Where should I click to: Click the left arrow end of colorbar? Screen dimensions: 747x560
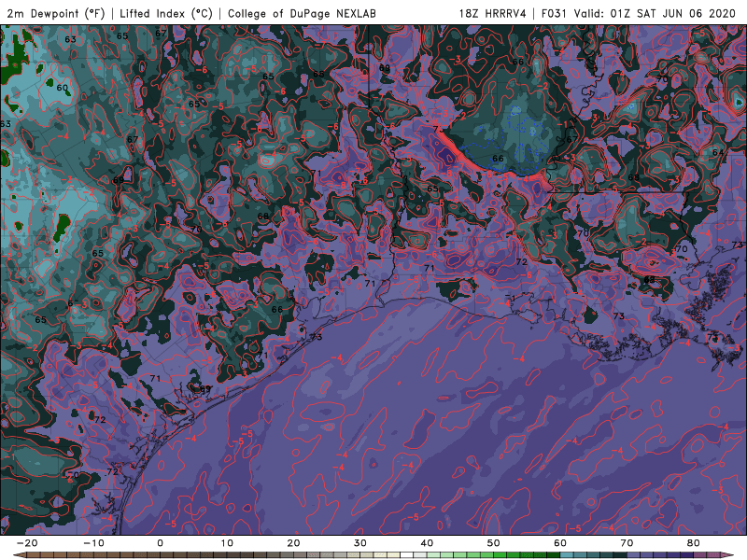[x=19, y=555]
